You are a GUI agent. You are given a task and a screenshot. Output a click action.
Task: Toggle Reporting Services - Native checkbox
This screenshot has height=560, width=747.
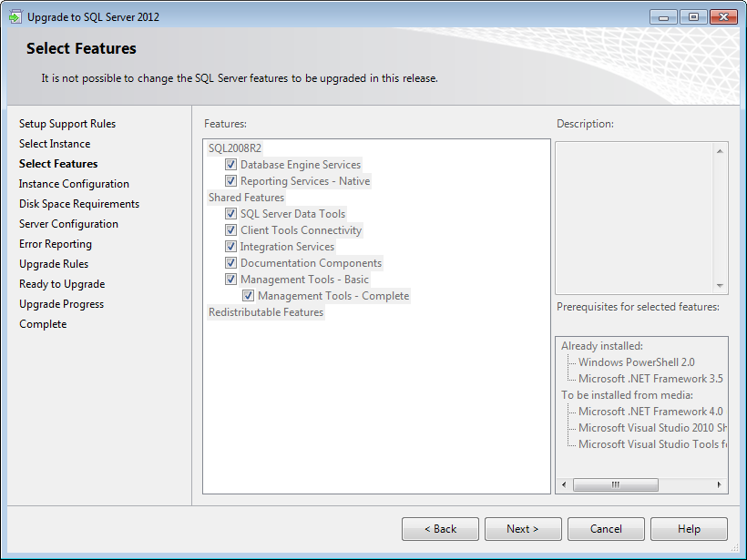coord(231,181)
